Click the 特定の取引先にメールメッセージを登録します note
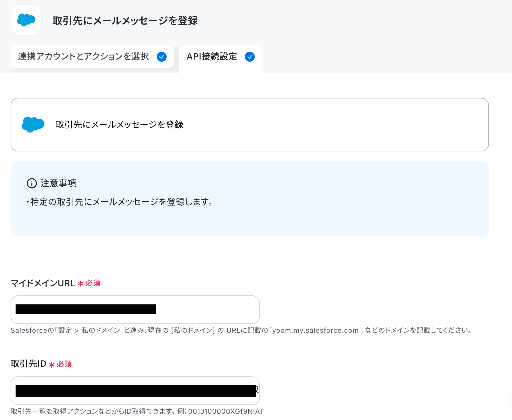The width and height of the screenshot is (512, 420). pyautogui.click(x=120, y=202)
